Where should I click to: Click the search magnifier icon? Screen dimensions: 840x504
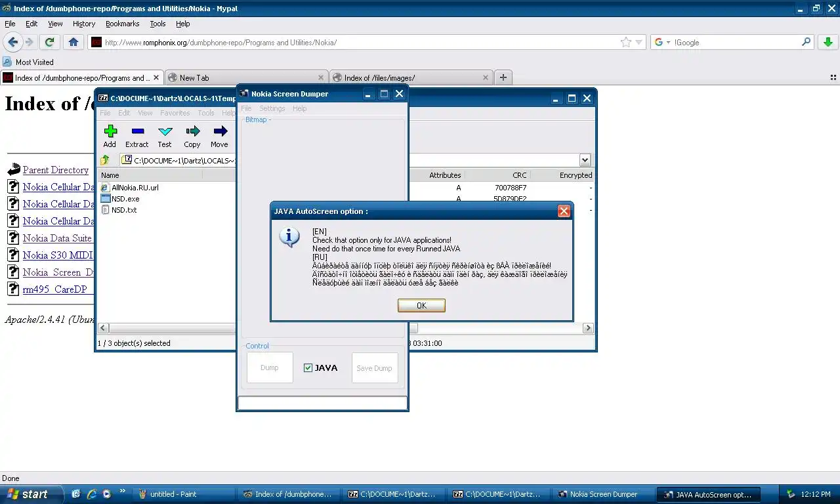pyautogui.click(x=807, y=42)
